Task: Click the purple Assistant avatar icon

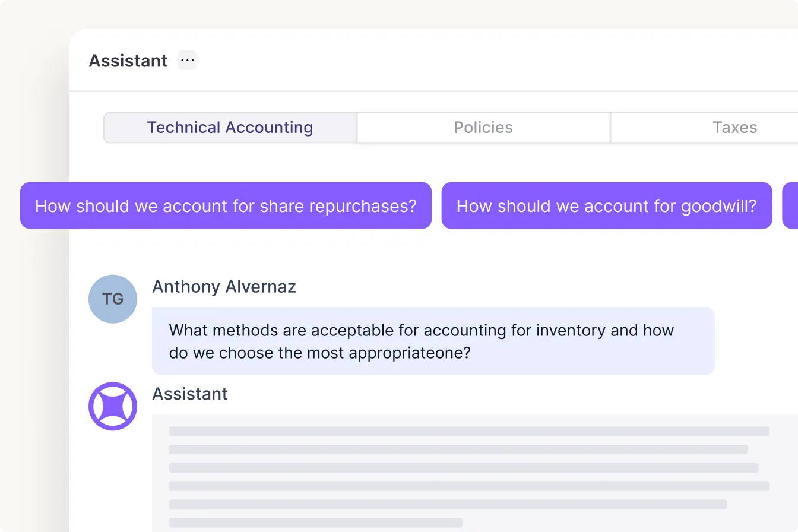Action: 113,406
